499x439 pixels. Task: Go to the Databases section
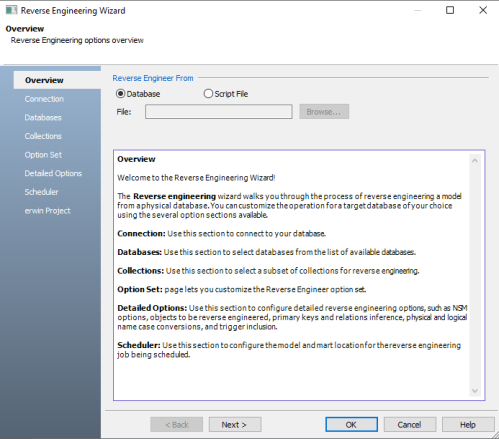click(x=43, y=118)
